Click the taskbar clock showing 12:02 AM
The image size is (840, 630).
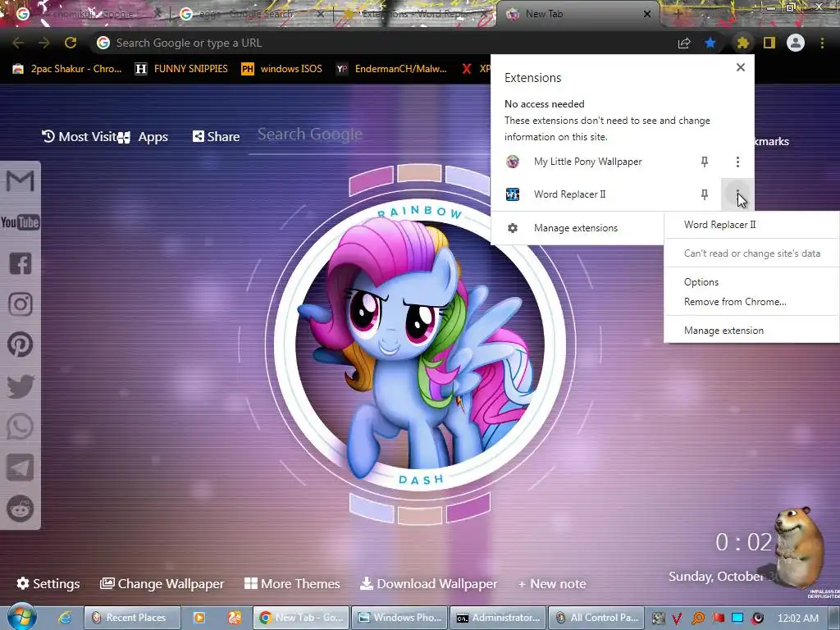(797, 619)
